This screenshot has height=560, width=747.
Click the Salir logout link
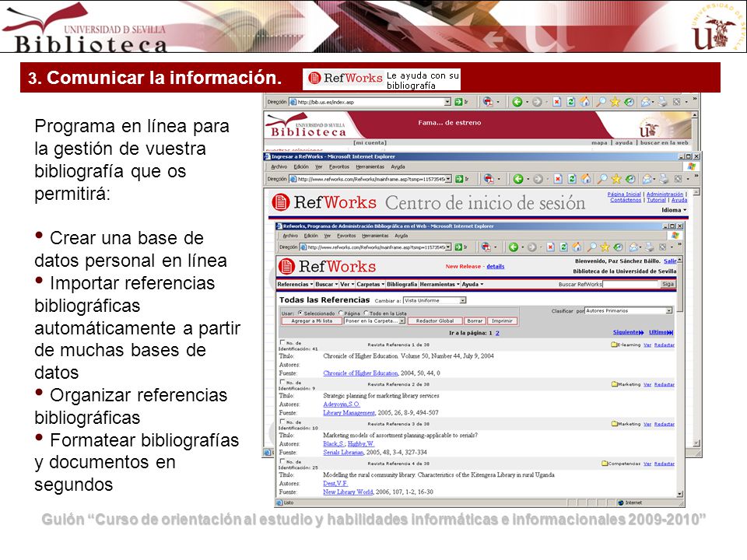670,261
